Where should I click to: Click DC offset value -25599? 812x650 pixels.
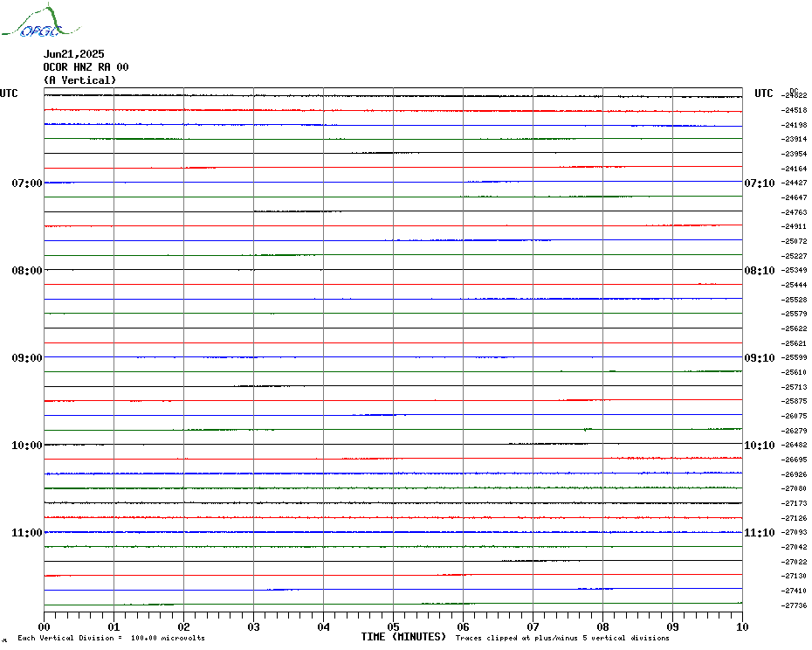click(795, 357)
